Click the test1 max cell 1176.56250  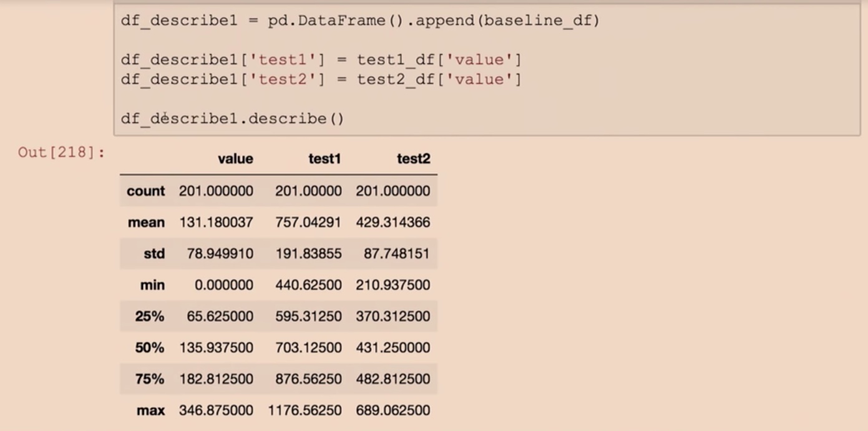pyautogui.click(x=305, y=410)
